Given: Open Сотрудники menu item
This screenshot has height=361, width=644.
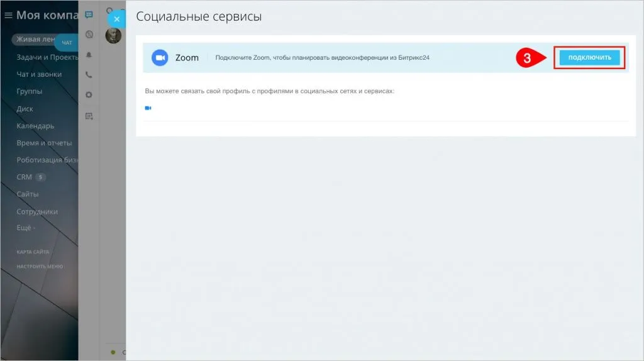Looking at the screenshot, I should 37,211.
